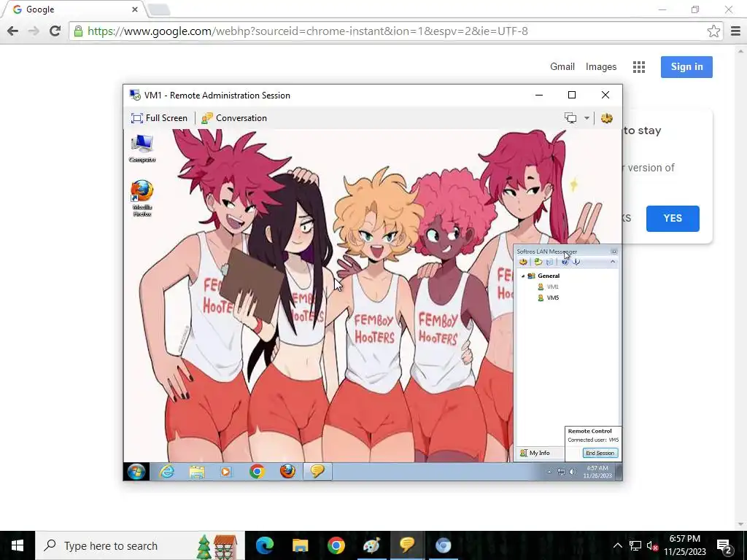This screenshot has width=747, height=560.
Task: Click Chrome icon on remote taskbar
Action: [x=258, y=472]
